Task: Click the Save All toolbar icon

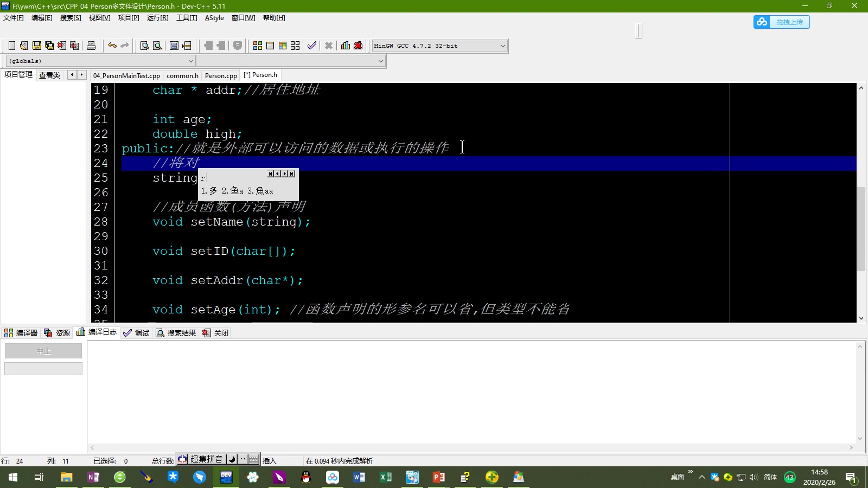Action: pyautogui.click(x=49, y=46)
